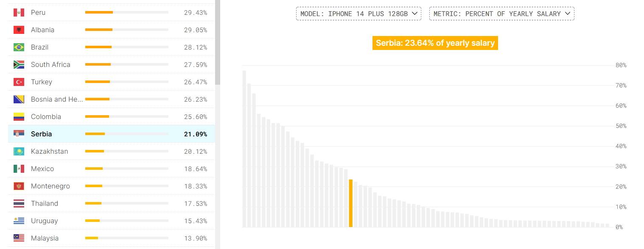The height and width of the screenshot is (249, 644).
Task: Click the chevron on the iPhone 14 Plus dropdown
Action: [414, 14]
